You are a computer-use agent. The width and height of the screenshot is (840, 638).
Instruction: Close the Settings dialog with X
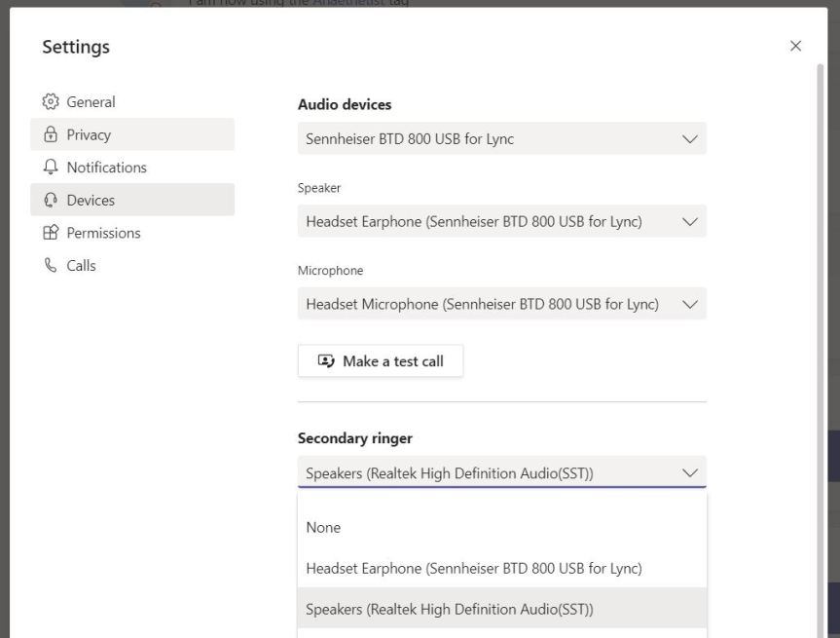coord(795,47)
